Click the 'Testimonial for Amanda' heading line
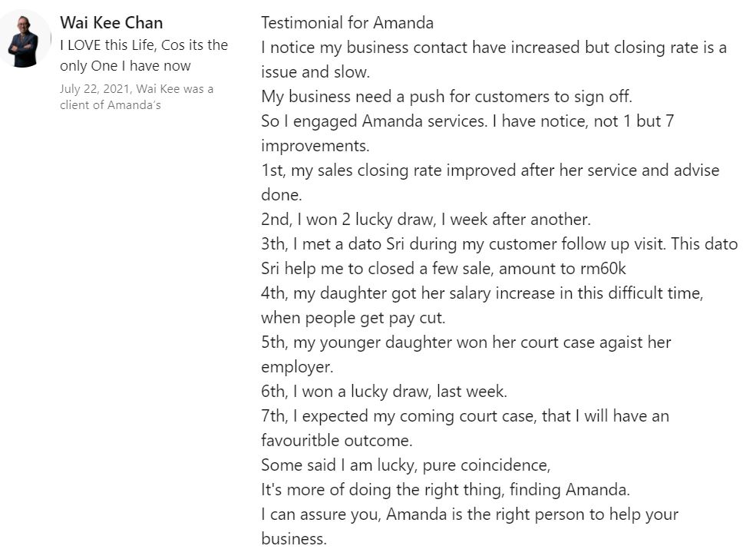The width and height of the screenshot is (756, 559). tap(347, 23)
